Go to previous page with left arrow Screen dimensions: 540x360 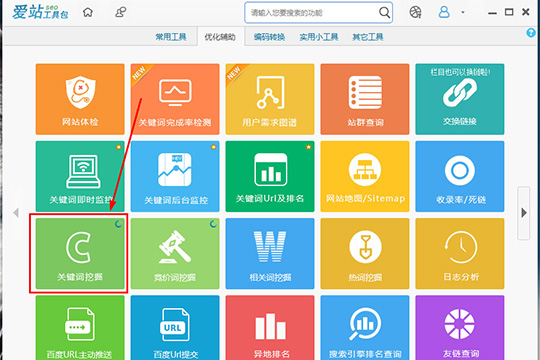pyautogui.click(x=16, y=213)
